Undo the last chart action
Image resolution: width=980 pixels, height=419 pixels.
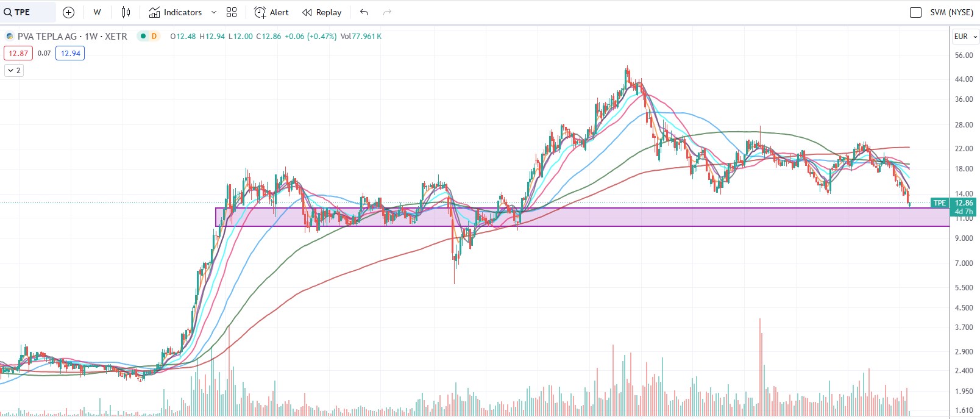tap(364, 12)
